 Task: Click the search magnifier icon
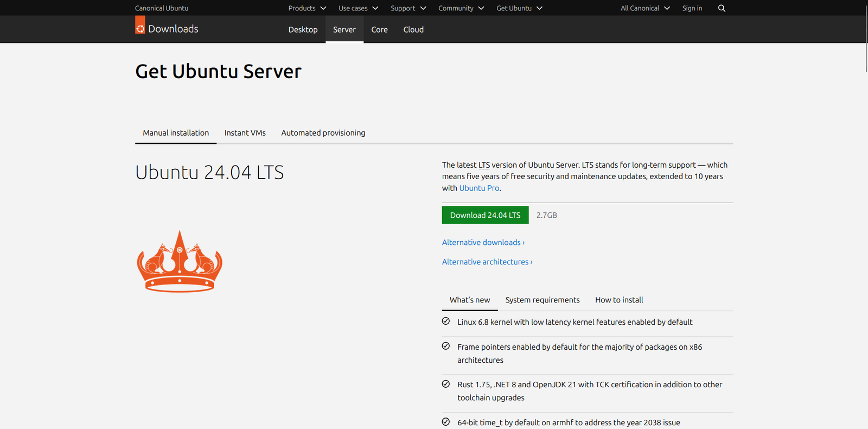coord(722,8)
